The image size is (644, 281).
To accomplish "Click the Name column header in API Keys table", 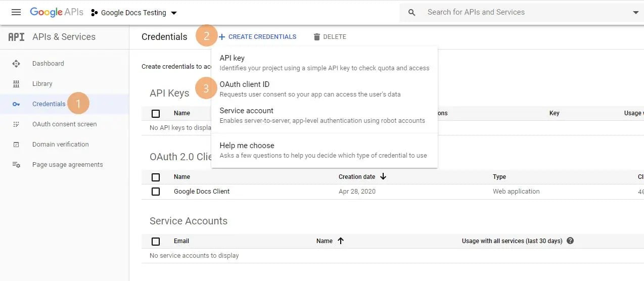I will point(182,113).
